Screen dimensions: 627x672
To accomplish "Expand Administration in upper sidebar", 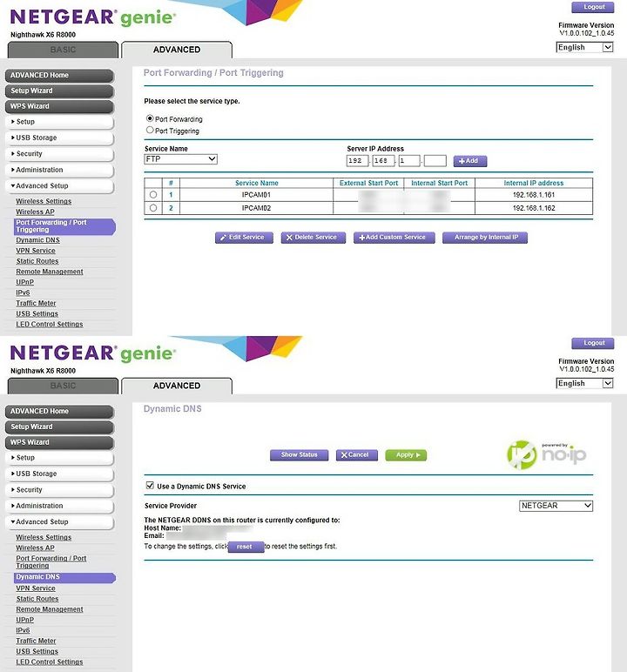I will coord(59,170).
